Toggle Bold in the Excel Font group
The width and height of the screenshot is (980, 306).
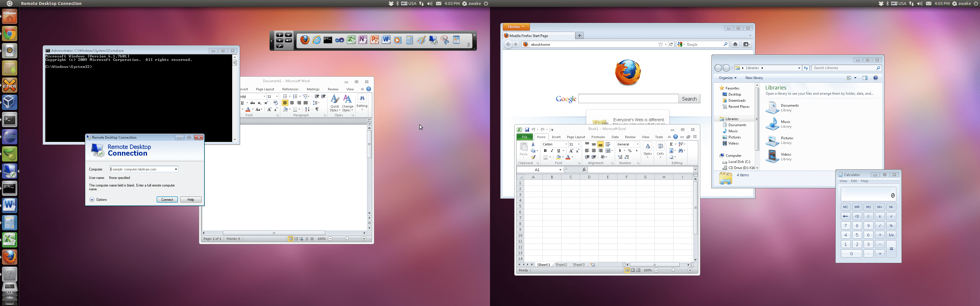tap(545, 151)
